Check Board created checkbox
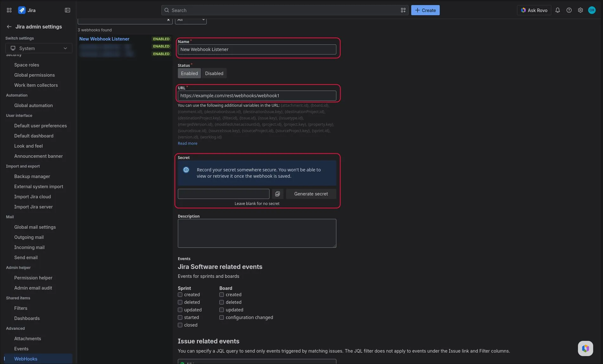 click(222, 295)
